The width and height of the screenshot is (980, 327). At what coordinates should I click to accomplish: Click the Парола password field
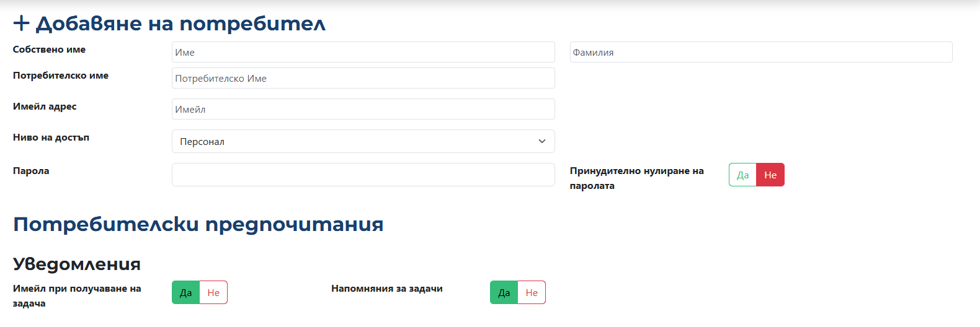363,175
